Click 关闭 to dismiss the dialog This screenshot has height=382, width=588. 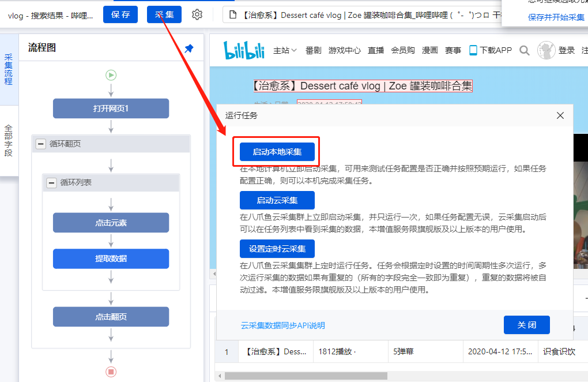(526, 325)
